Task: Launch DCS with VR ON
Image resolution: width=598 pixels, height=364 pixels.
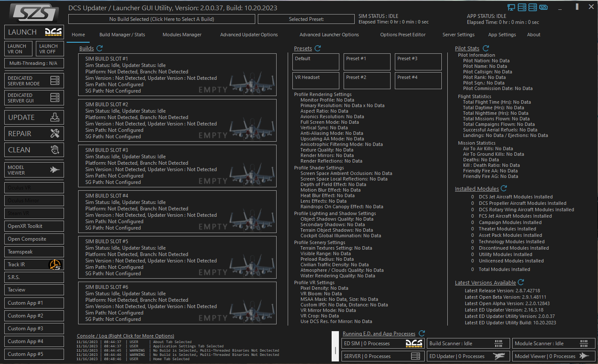Action: (x=18, y=49)
